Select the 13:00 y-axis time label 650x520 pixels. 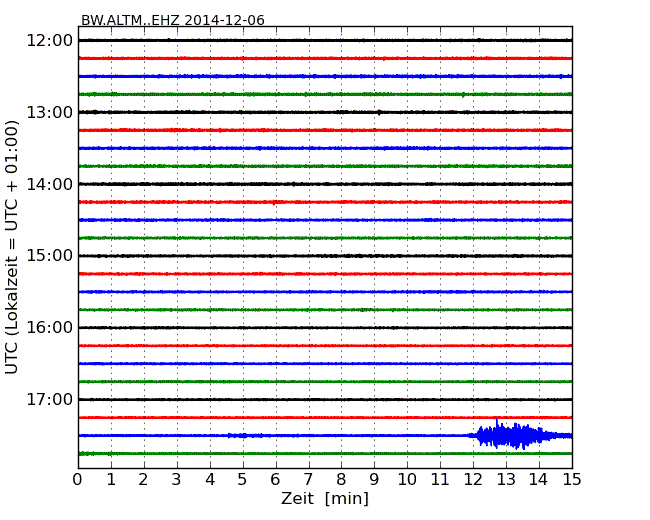50,112
